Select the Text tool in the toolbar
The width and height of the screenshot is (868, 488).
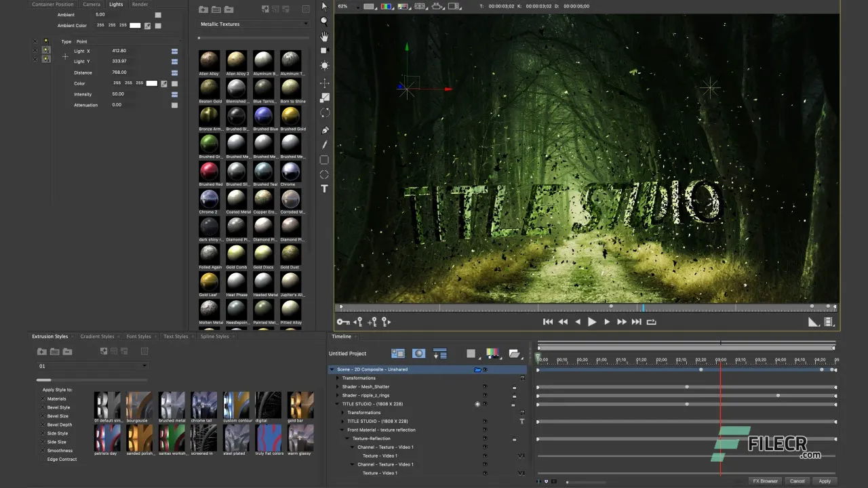click(324, 188)
